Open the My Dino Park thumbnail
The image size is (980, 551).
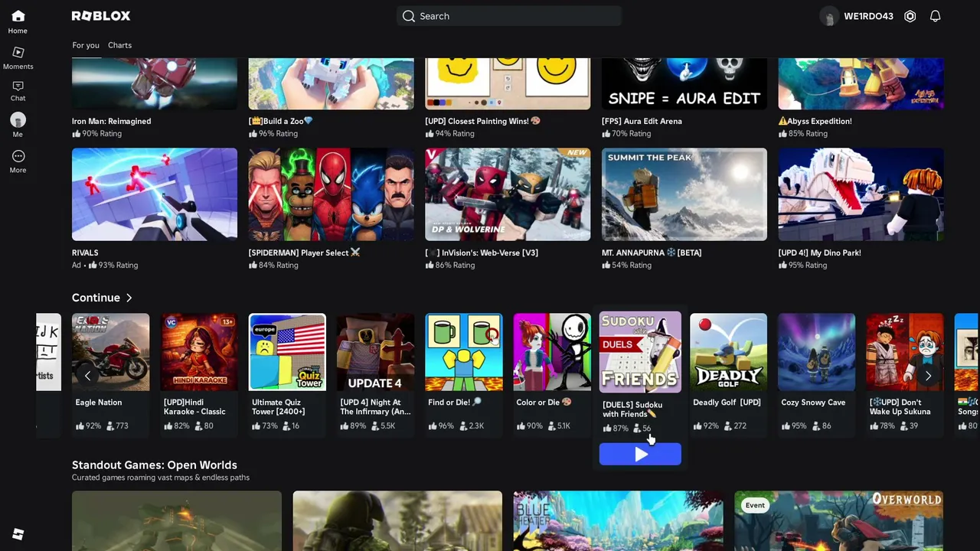click(861, 194)
